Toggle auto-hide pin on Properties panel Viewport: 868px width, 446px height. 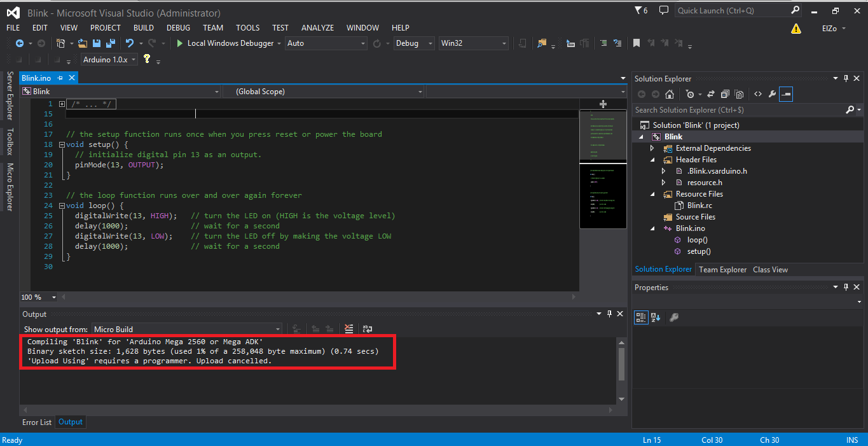(x=846, y=287)
